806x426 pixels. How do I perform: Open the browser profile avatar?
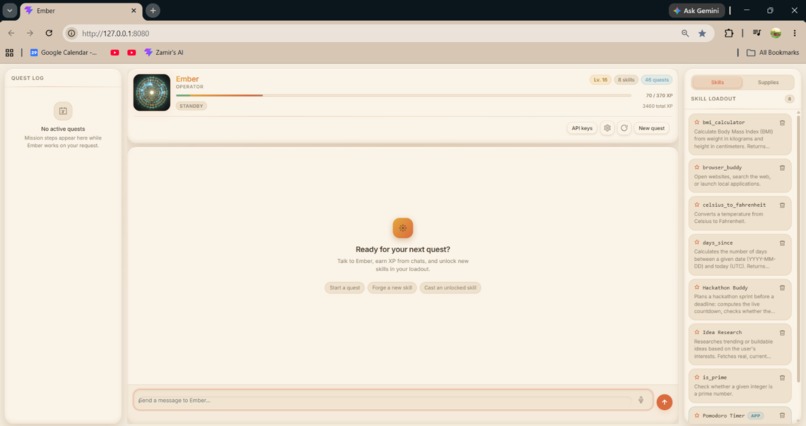pyautogui.click(x=776, y=33)
